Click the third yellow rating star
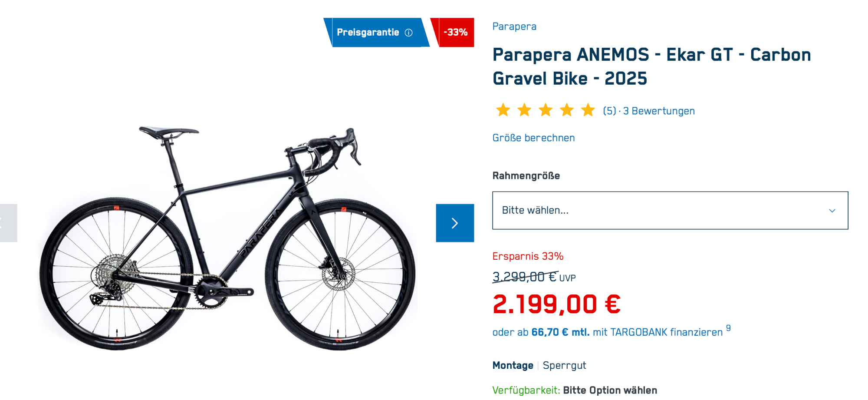The width and height of the screenshot is (868, 400). click(546, 110)
